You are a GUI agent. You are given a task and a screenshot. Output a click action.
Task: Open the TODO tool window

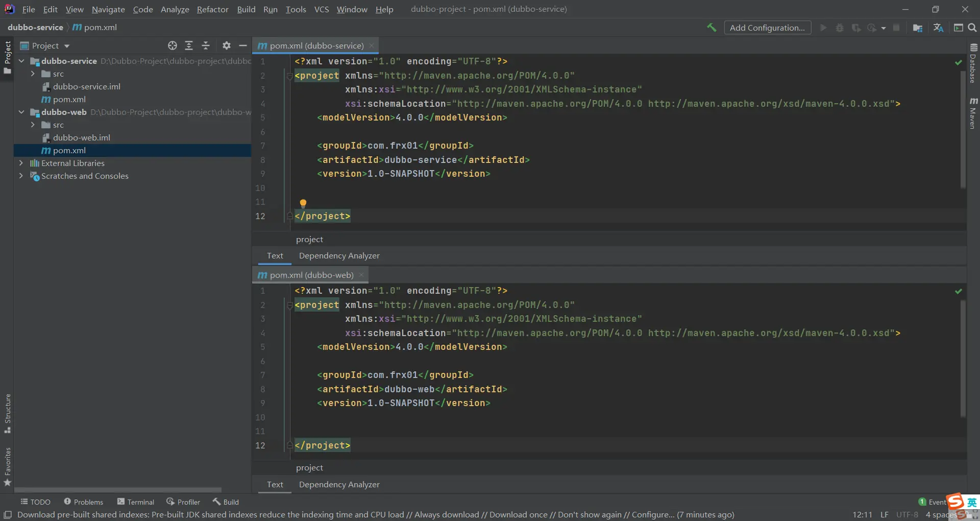click(35, 502)
